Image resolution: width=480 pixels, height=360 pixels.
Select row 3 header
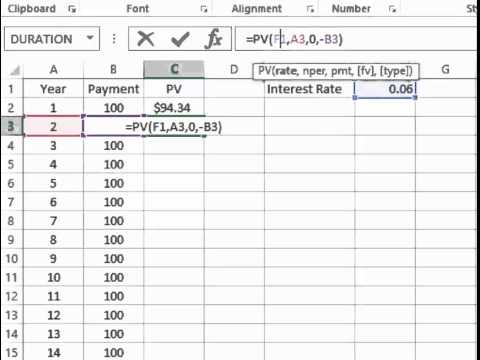click(11, 126)
